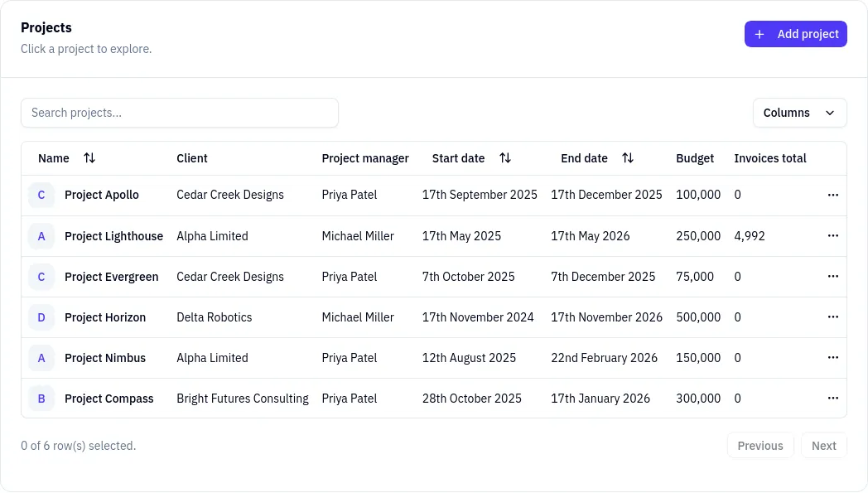Click the Add project button
This screenshot has width=868, height=493.
[795, 34]
